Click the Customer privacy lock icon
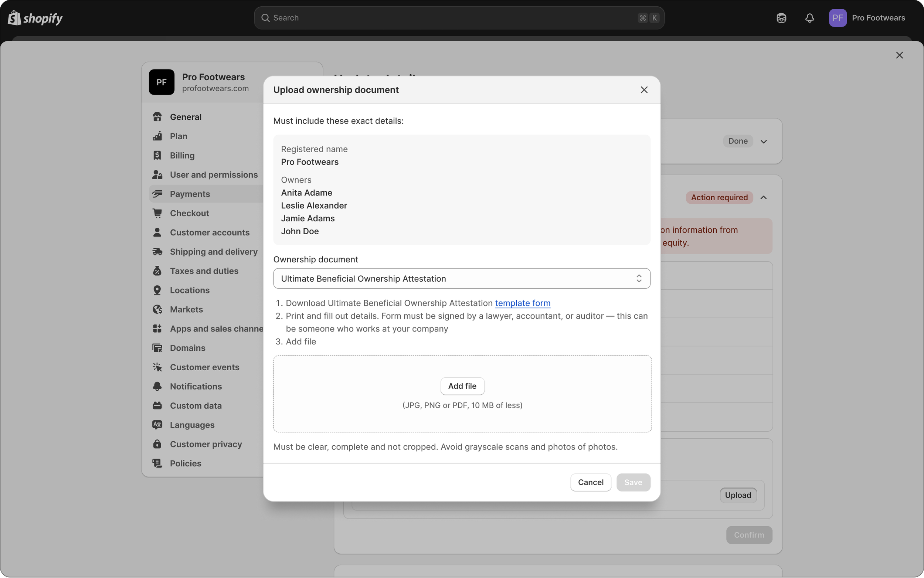 (x=157, y=444)
